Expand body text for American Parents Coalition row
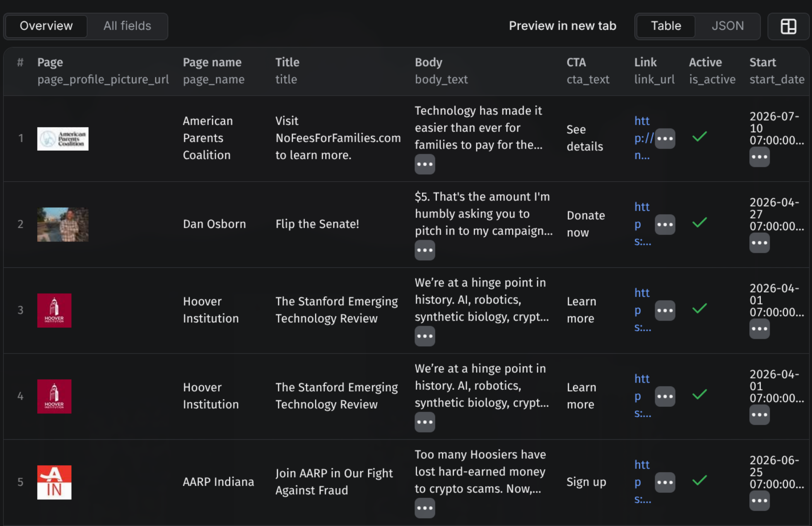Viewport: 812px width, 526px height. pyautogui.click(x=425, y=164)
